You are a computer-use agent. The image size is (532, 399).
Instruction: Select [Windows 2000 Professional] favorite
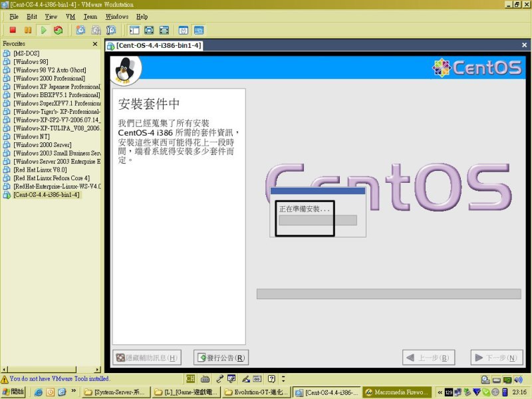[x=49, y=78]
